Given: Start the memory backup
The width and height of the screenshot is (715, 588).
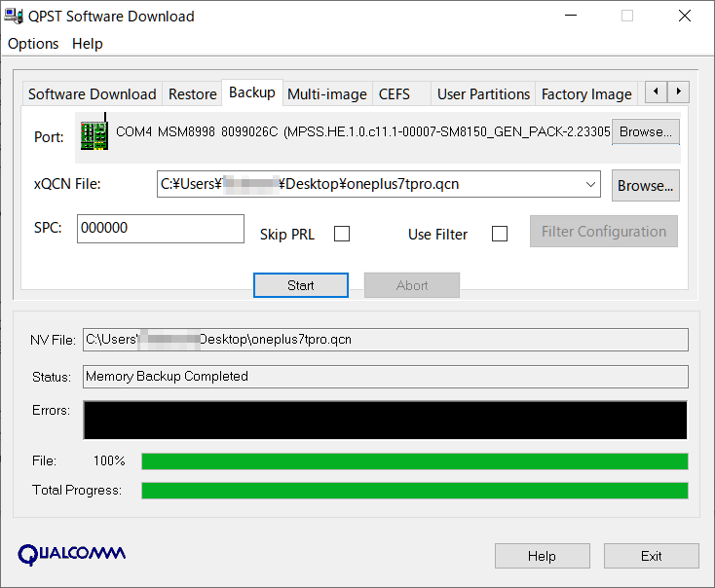Looking at the screenshot, I should click(301, 285).
